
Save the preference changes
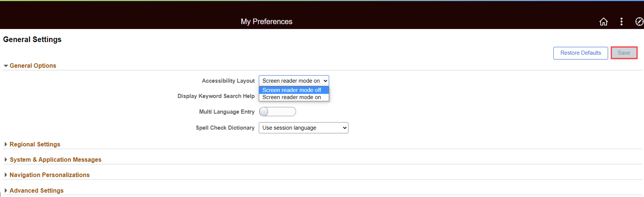coord(624,53)
